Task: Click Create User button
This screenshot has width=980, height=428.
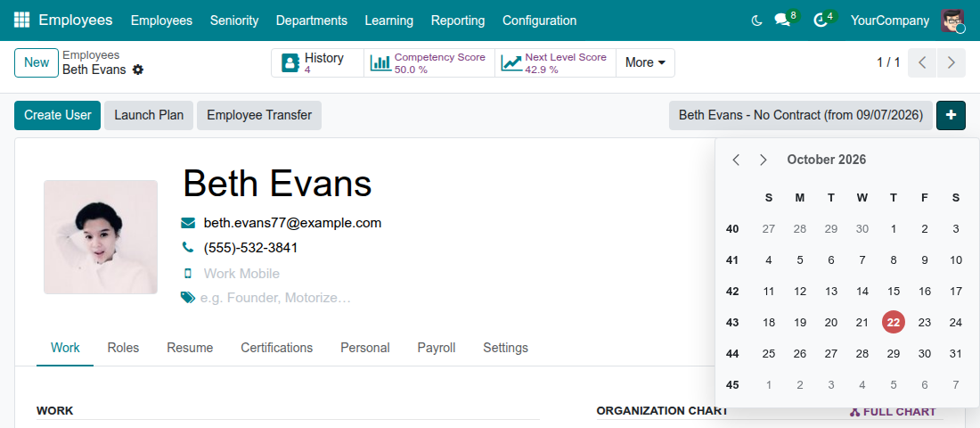Action: click(58, 115)
